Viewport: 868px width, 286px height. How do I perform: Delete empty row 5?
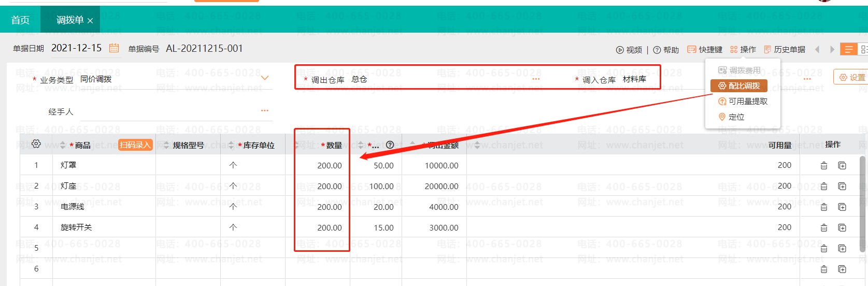[x=824, y=248]
